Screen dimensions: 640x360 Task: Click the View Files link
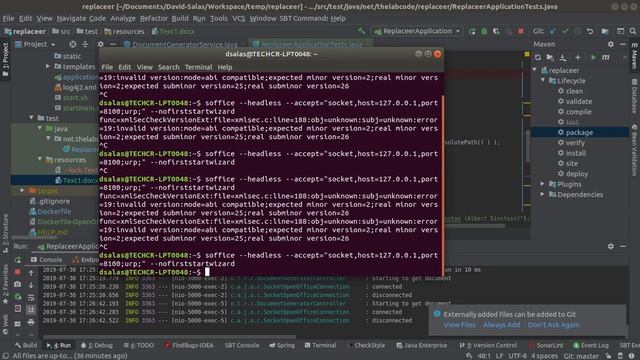point(459,325)
